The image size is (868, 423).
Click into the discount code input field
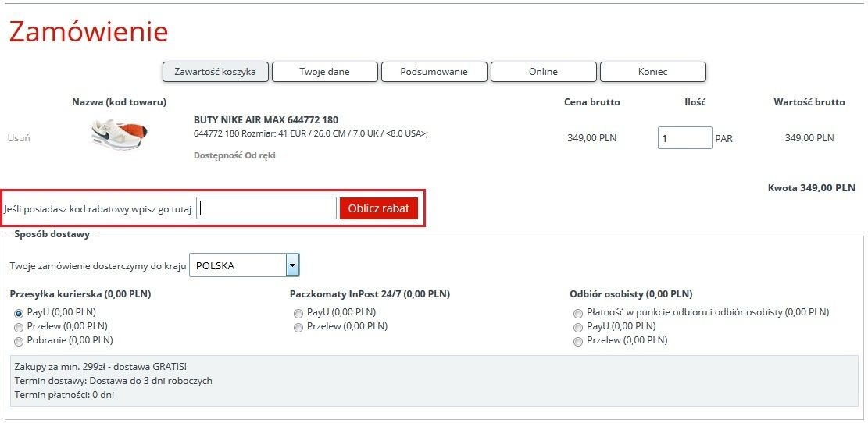(266, 208)
